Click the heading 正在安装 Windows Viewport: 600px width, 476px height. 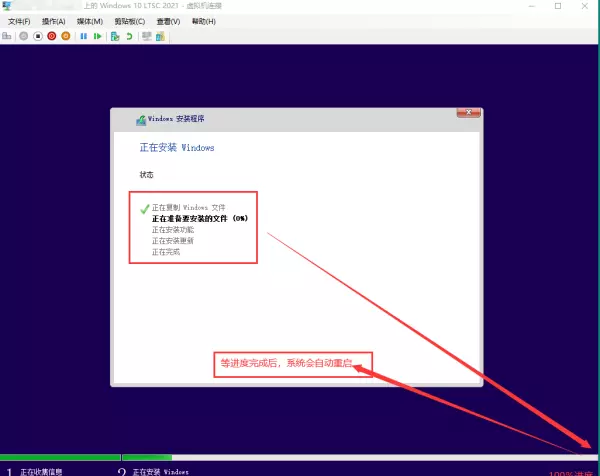coord(177,148)
